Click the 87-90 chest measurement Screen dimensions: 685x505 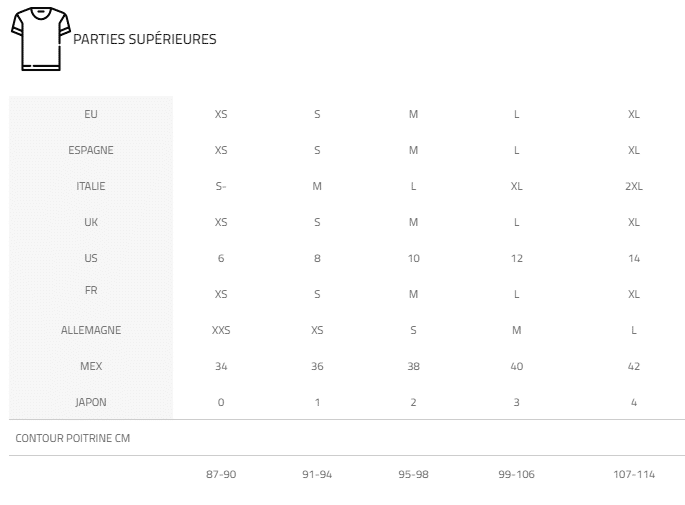[221, 474]
